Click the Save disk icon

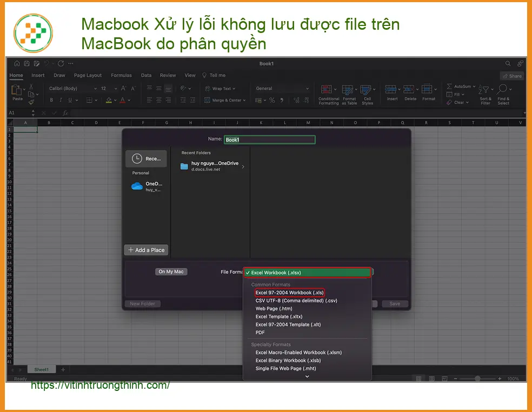(27, 63)
